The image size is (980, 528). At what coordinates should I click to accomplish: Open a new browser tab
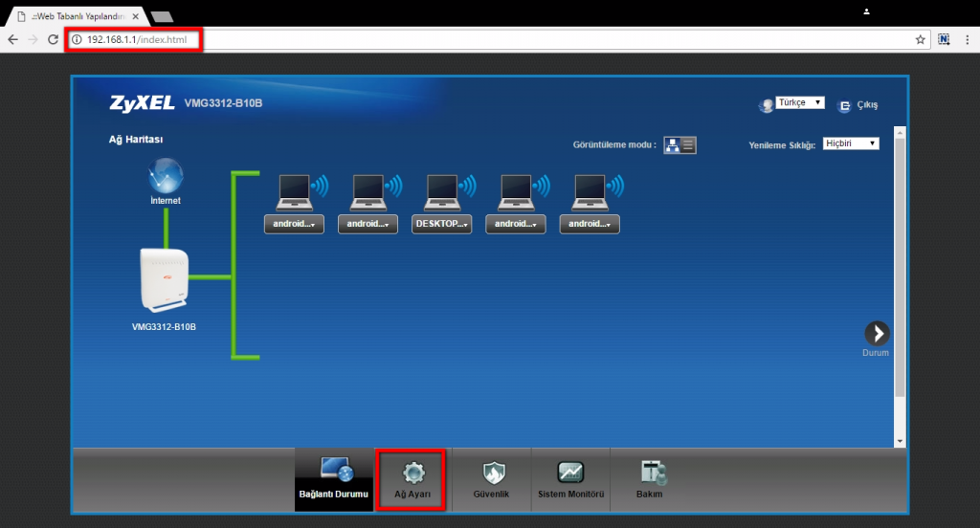pyautogui.click(x=163, y=17)
